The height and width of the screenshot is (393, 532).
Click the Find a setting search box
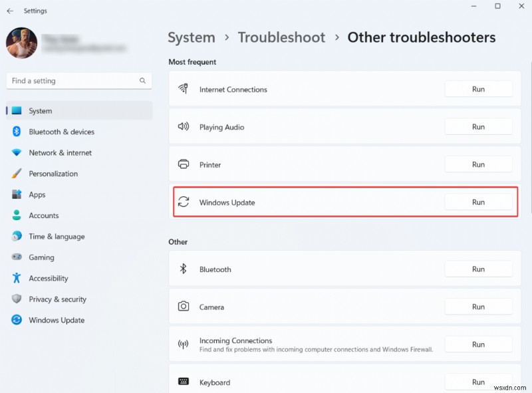[x=73, y=81]
